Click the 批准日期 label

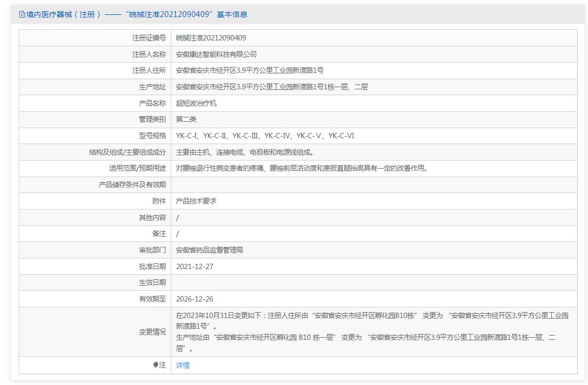pyautogui.click(x=152, y=266)
